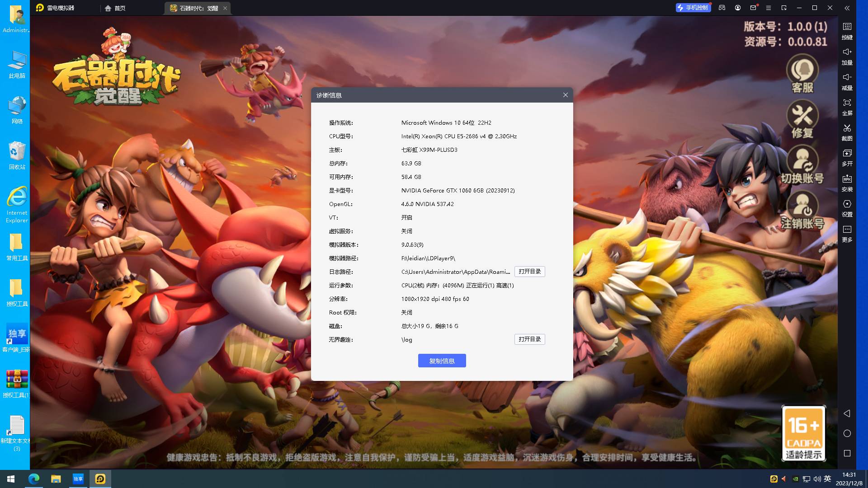This screenshot has width=868, height=488.
Task: Open the emulator hamburger menu
Action: tap(768, 8)
